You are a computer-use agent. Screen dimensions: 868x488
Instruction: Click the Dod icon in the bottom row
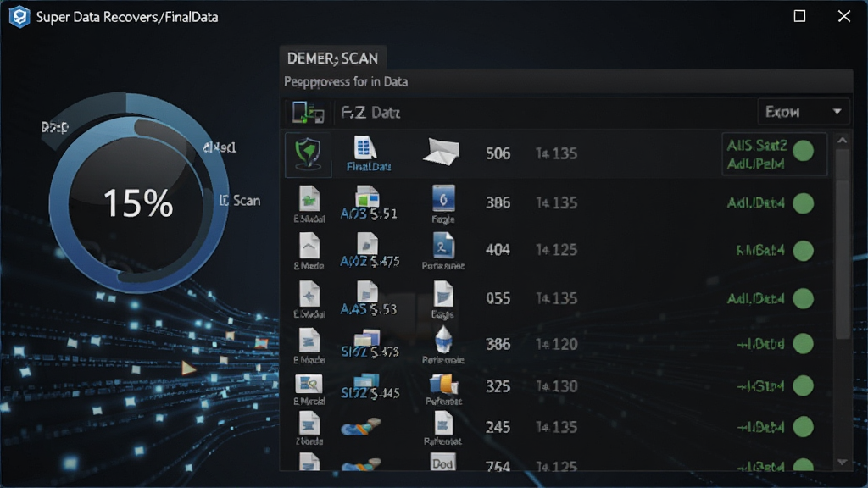click(442, 463)
